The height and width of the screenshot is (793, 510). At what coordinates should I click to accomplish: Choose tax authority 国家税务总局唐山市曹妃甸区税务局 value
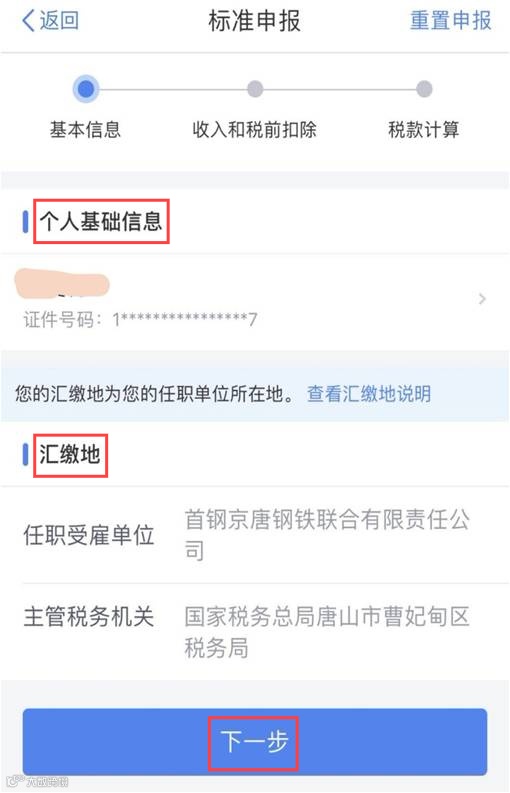coord(327,632)
